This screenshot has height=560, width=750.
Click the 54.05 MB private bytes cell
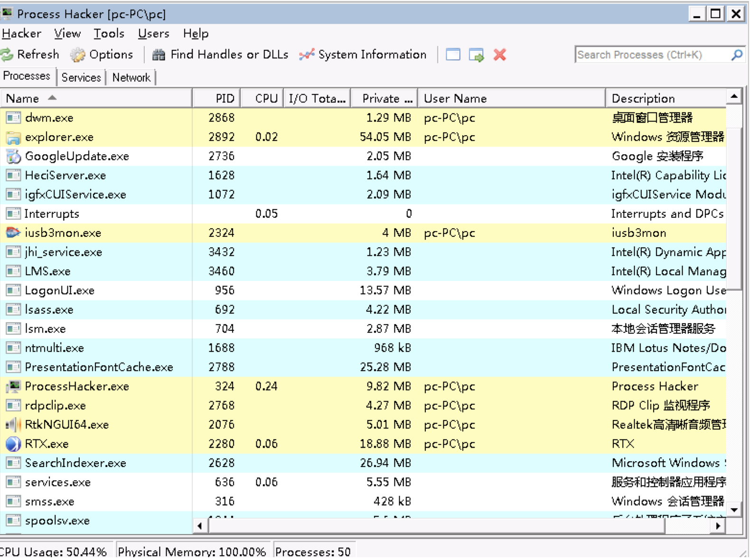coord(385,137)
